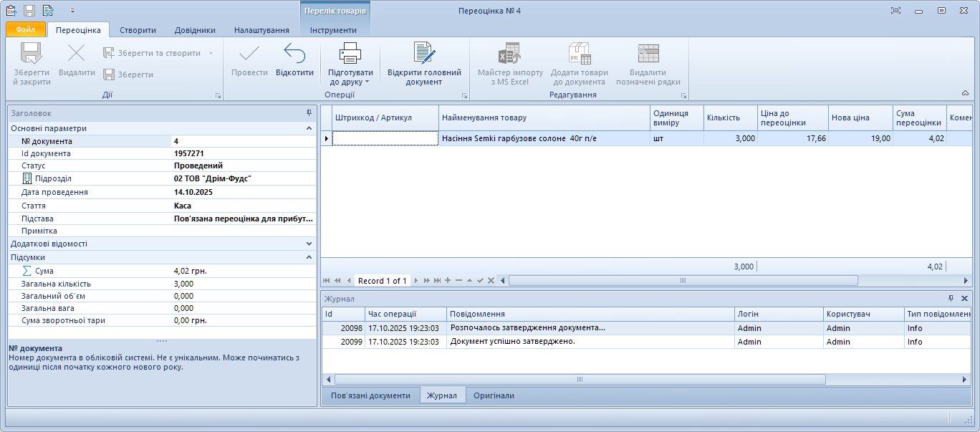The image size is (980, 432).
Task: Expand the Додаткові відомості section
Action: coord(309,244)
